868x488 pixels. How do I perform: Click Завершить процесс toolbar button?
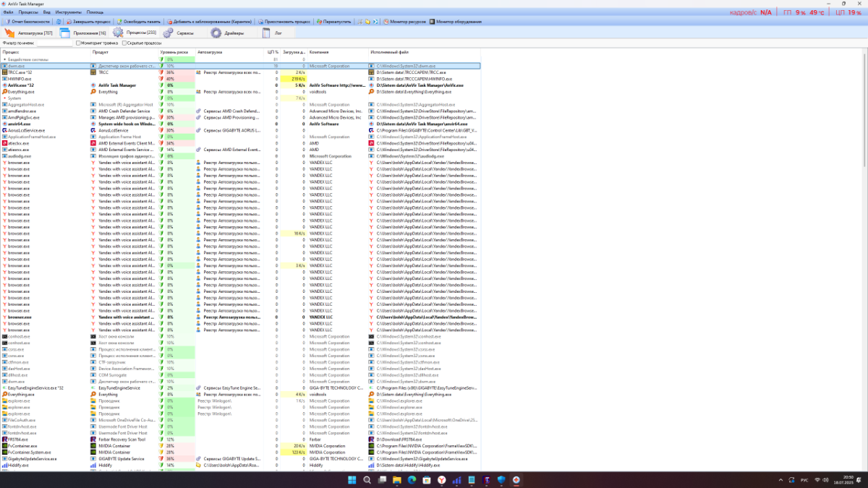[x=88, y=22]
